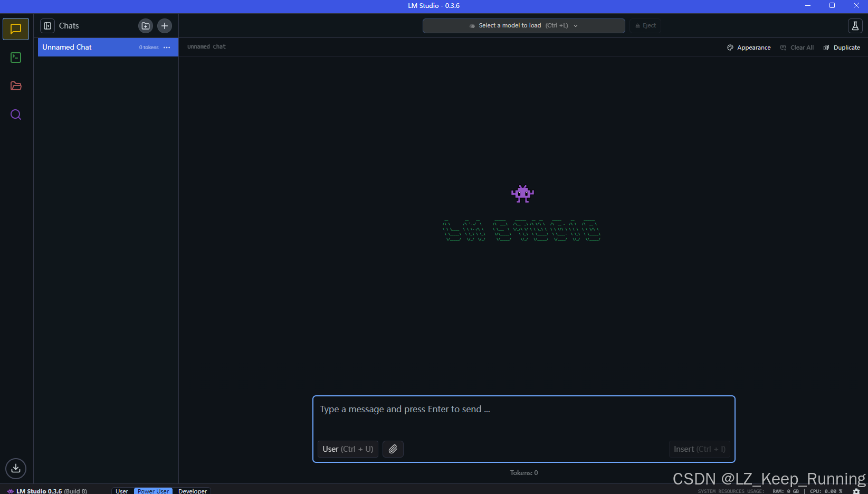The width and height of the screenshot is (868, 494).
Task: Minimize the LM Studio window
Action: click(808, 6)
